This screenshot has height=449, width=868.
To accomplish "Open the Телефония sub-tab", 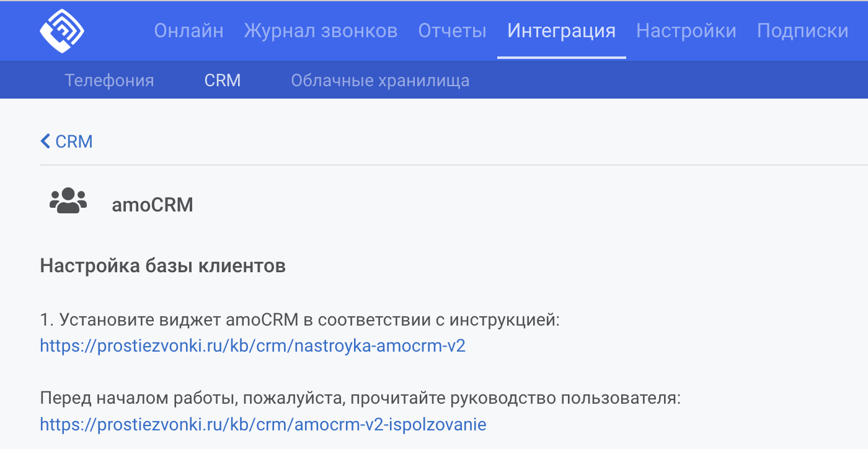I will (110, 80).
